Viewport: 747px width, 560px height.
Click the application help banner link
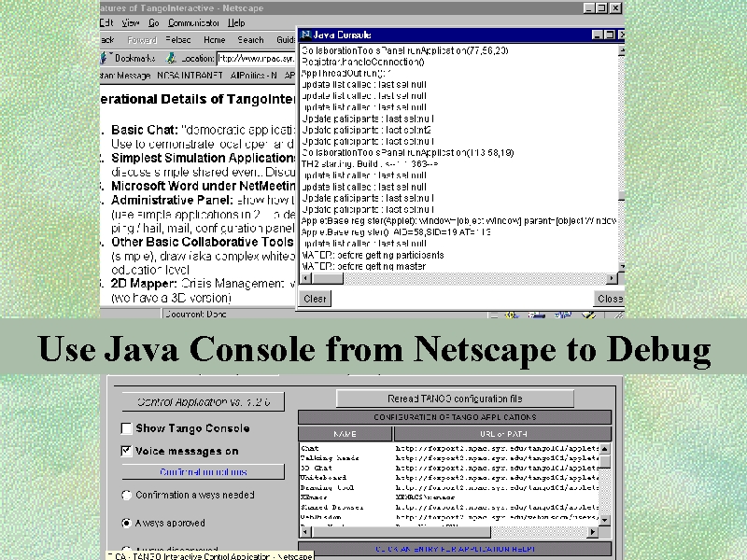pos(455,549)
